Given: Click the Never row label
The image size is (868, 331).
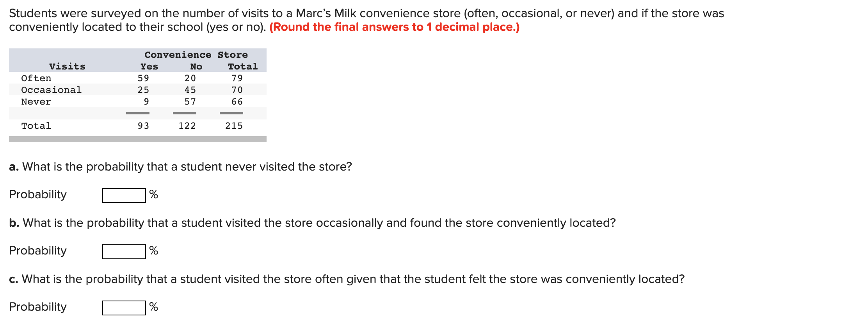Looking at the screenshot, I should pyautogui.click(x=36, y=101).
